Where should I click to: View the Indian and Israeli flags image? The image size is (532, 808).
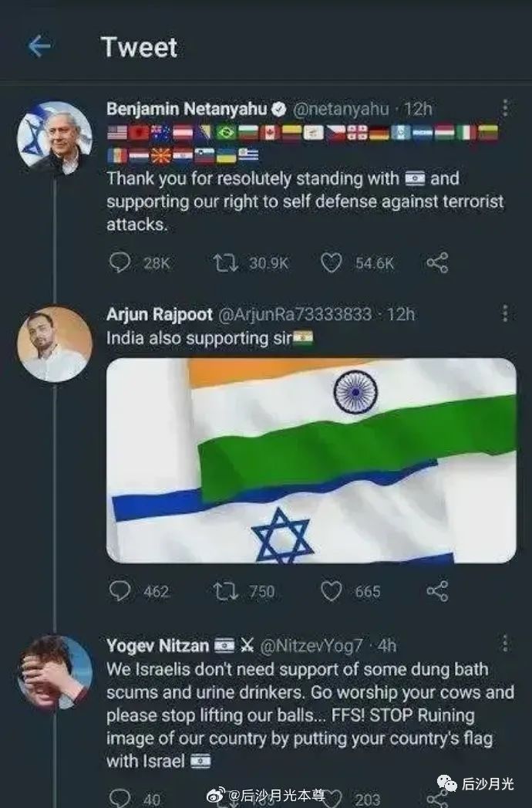point(311,460)
